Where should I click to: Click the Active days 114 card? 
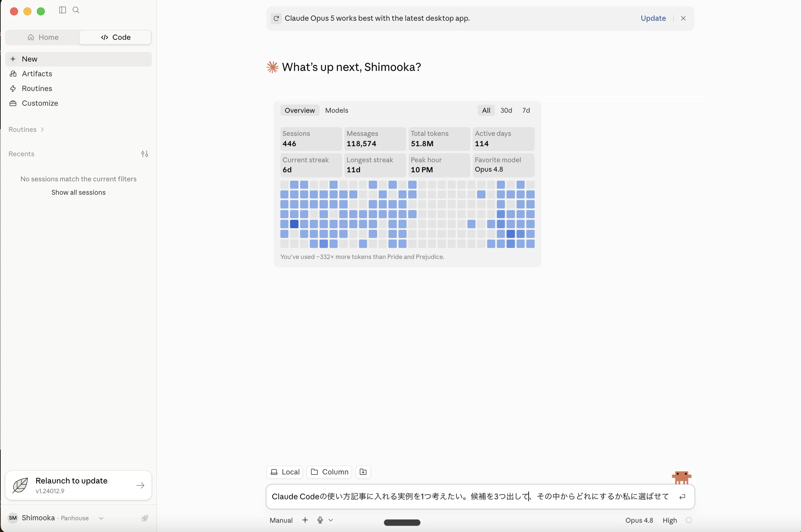[x=504, y=139]
